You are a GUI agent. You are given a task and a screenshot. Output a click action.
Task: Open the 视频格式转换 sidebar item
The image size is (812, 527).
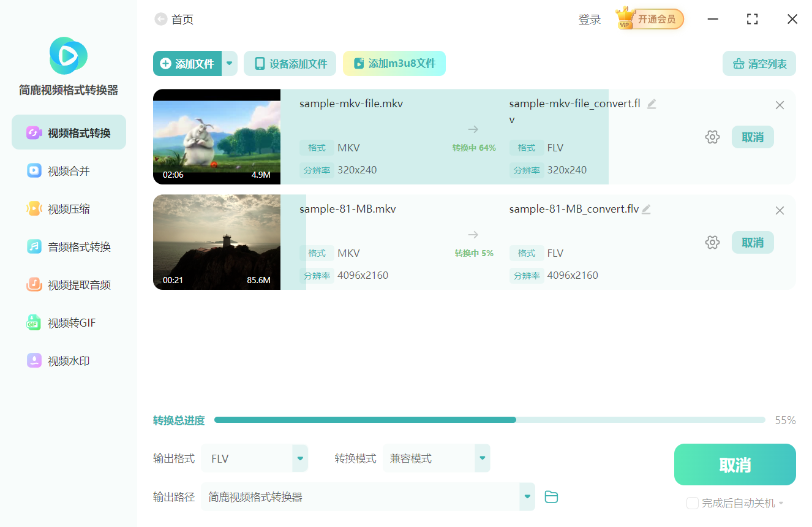[x=69, y=132]
